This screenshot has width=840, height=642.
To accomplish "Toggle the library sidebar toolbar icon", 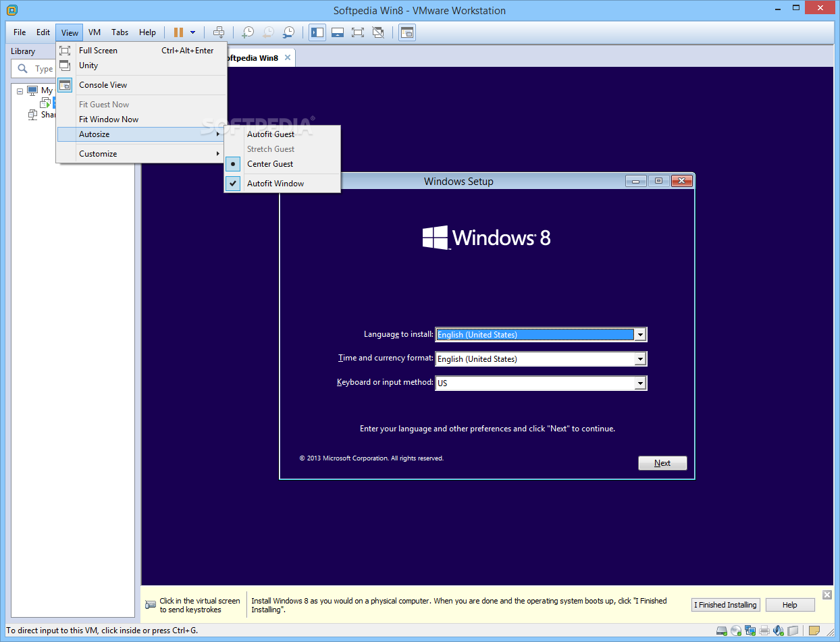I will tap(317, 32).
